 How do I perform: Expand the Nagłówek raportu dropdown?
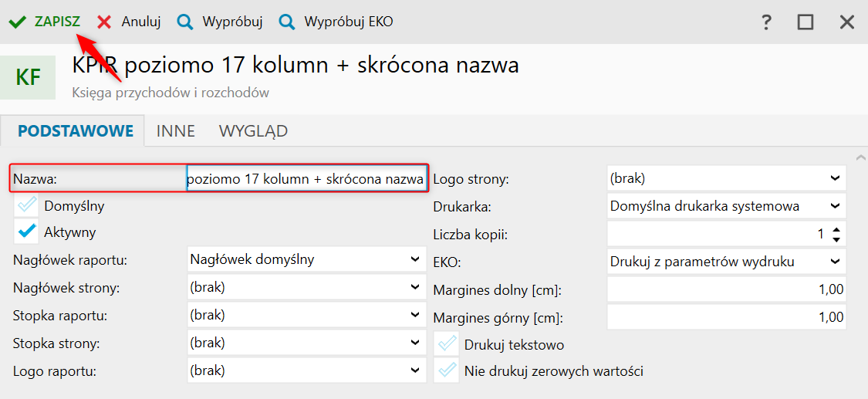[x=415, y=260]
